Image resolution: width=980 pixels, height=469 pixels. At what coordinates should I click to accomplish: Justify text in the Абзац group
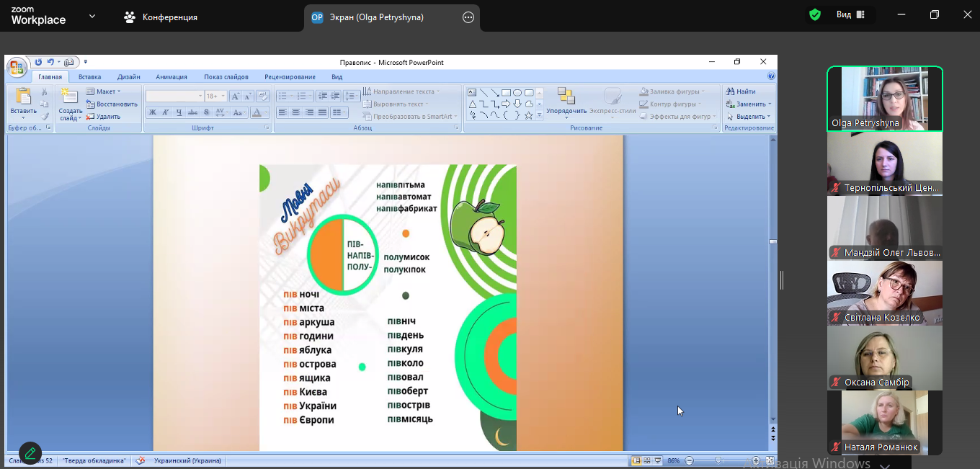(322, 112)
